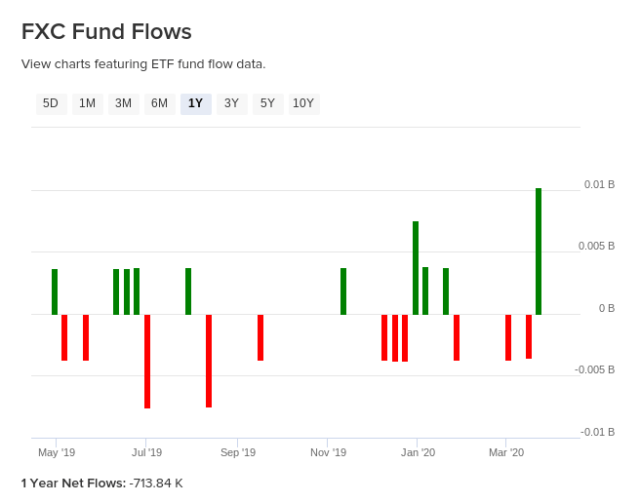Switch chart to 3Y range
This screenshot has height=503, width=640.
pyautogui.click(x=231, y=103)
